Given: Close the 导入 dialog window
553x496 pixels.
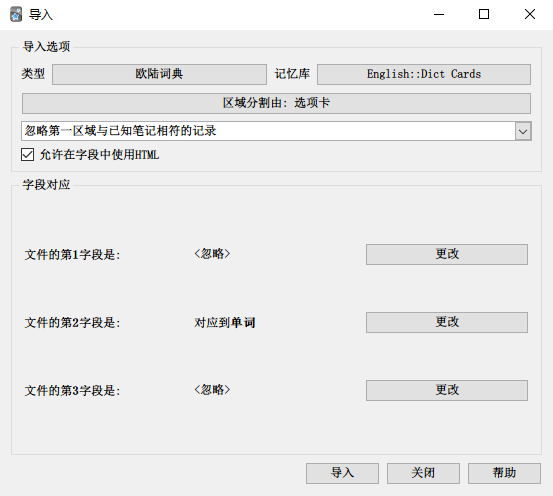Looking at the screenshot, I should 530,14.
